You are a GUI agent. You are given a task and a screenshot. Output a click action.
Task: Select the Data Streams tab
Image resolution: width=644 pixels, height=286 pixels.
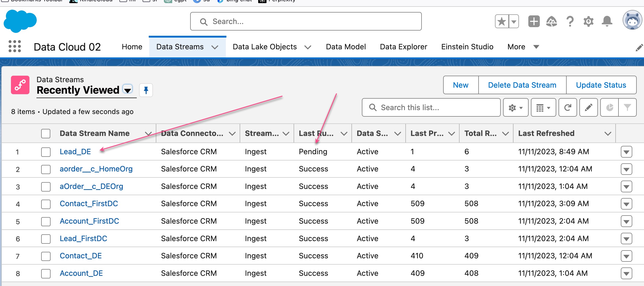[x=180, y=47]
